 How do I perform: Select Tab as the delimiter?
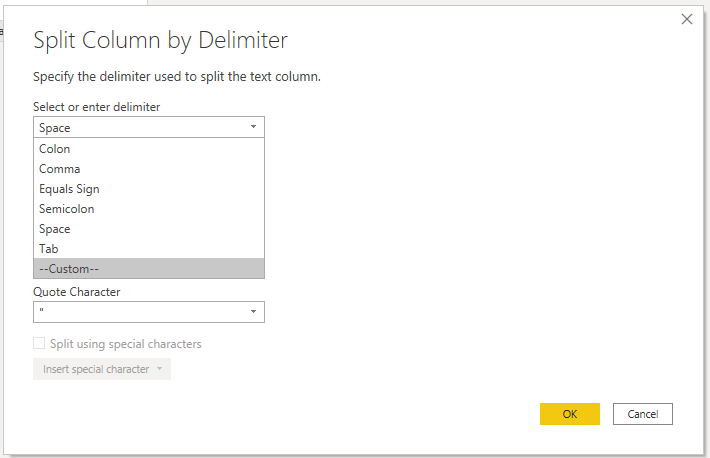pyautogui.click(x=149, y=248)
